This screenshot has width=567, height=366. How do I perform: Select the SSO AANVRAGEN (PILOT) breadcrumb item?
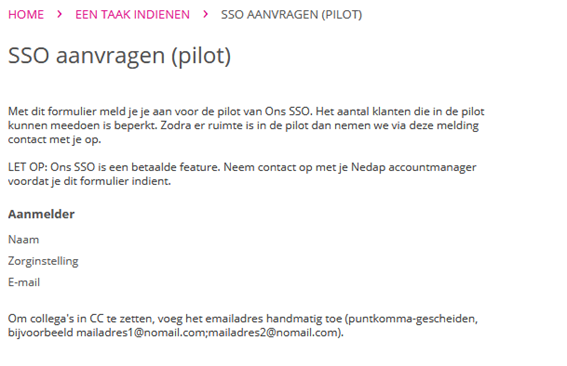[291, 14]
